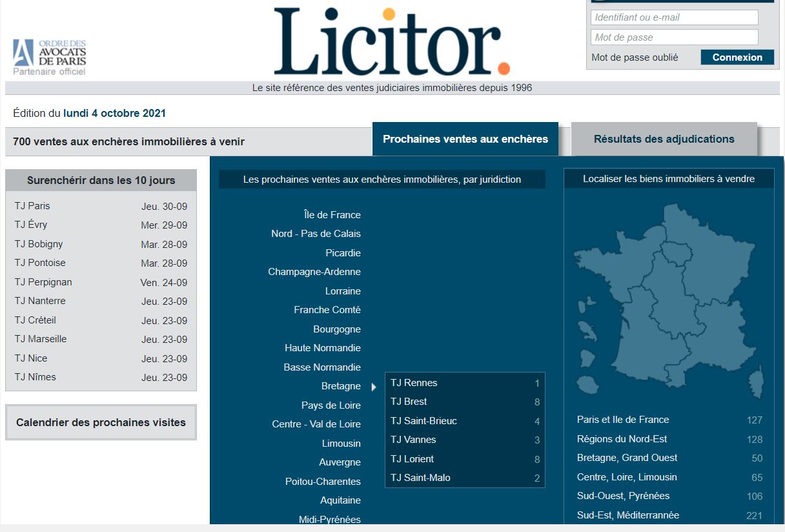Click the edition date lundi 4 octobre 2021

point(114,114)
